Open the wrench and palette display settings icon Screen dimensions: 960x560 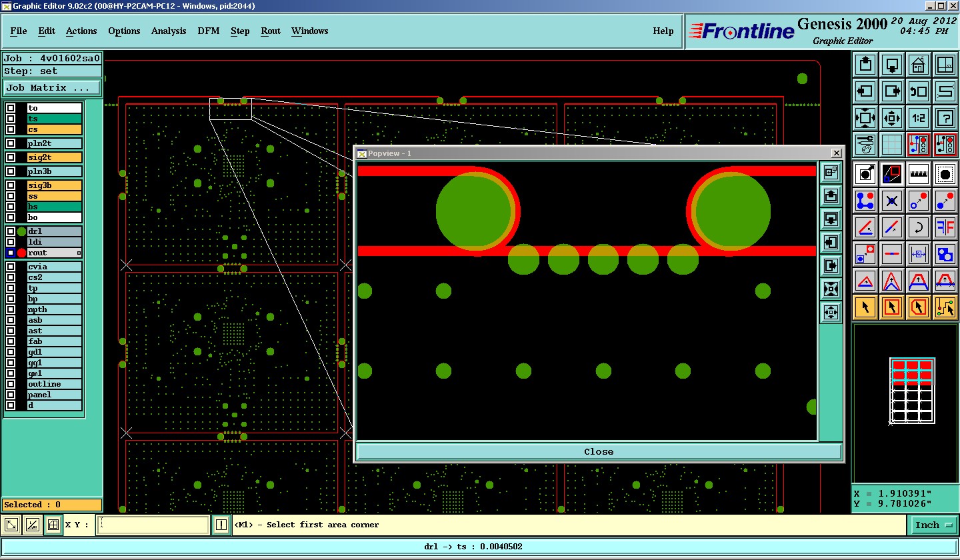point(865,145)
